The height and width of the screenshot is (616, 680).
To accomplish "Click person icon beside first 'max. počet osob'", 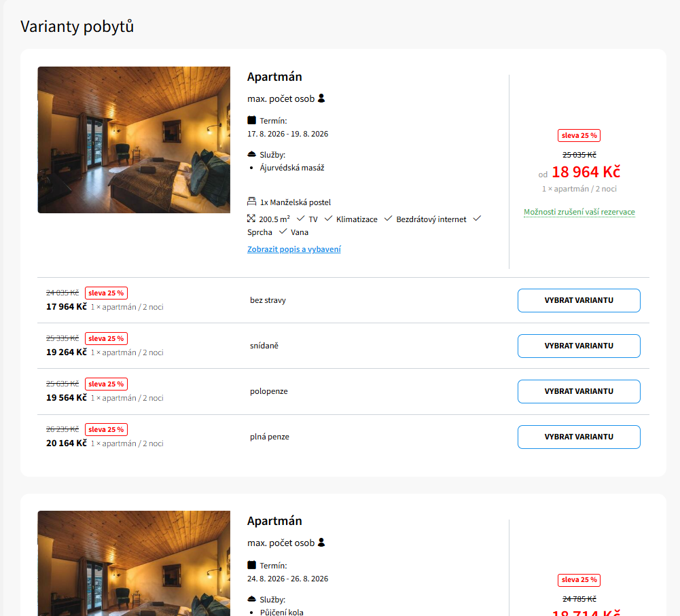I will pos(321,98).
